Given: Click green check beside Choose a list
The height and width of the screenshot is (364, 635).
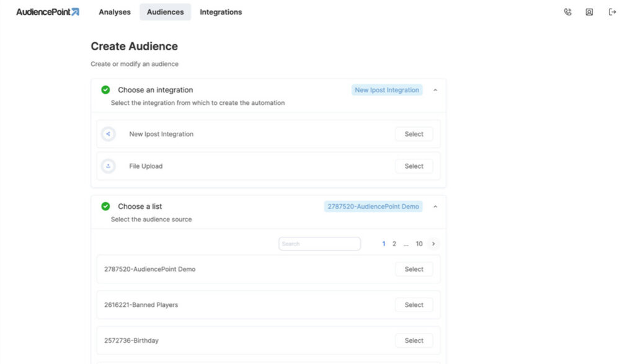Looking at the screenshot, I should pos(105,206).
